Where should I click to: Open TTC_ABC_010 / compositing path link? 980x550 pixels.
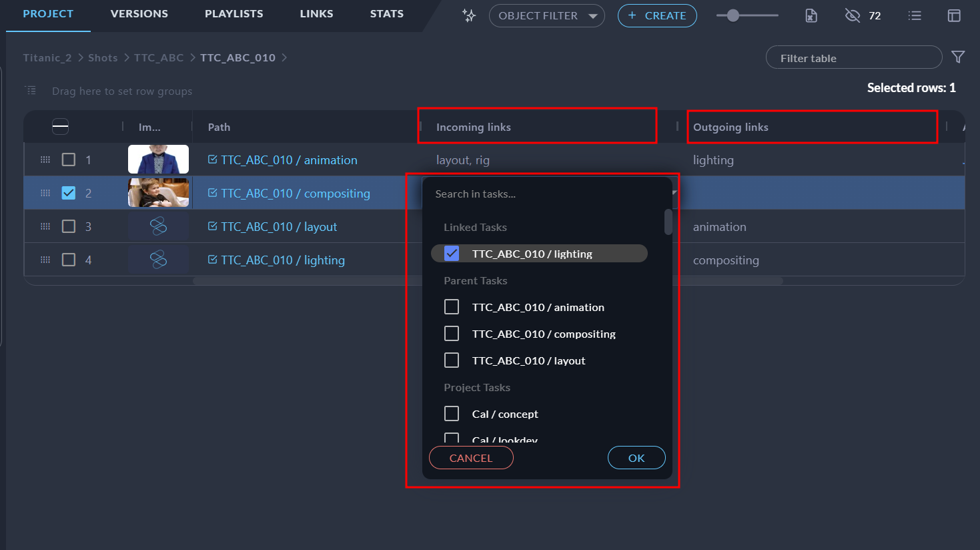pyautogui.click(x=296, y=194)
